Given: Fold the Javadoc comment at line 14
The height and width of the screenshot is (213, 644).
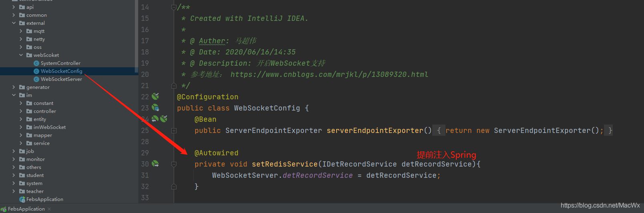Looking at the screenshot, I should [x=174, y=7].
